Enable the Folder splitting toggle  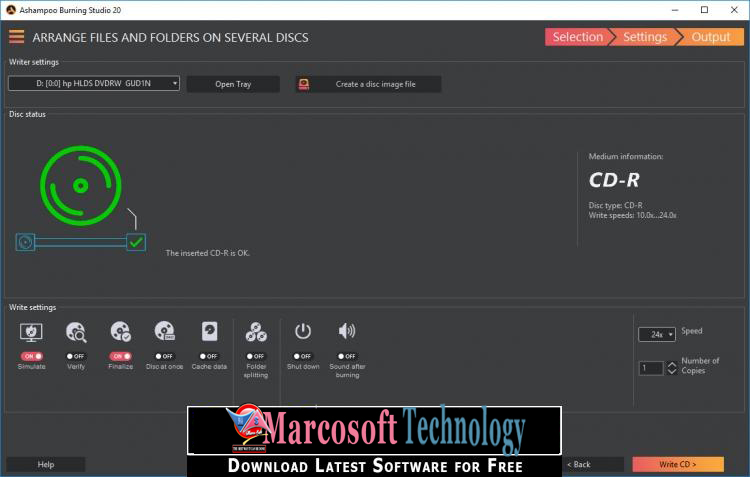(256, 356)
